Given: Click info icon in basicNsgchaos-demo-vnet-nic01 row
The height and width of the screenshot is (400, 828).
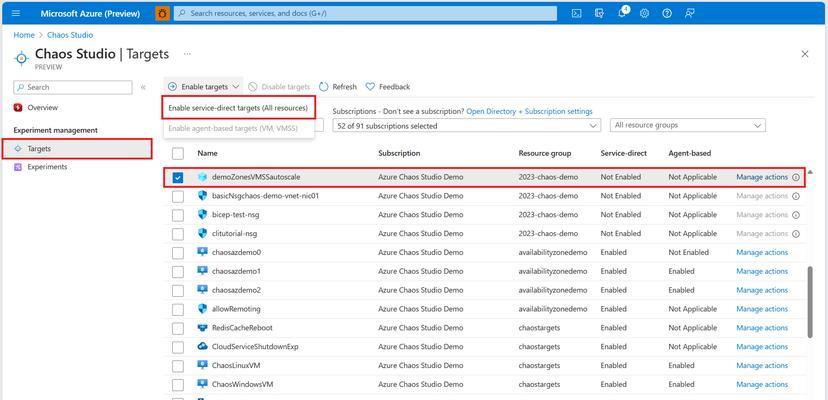Looking at the screenshot, I should click(796, 196).
